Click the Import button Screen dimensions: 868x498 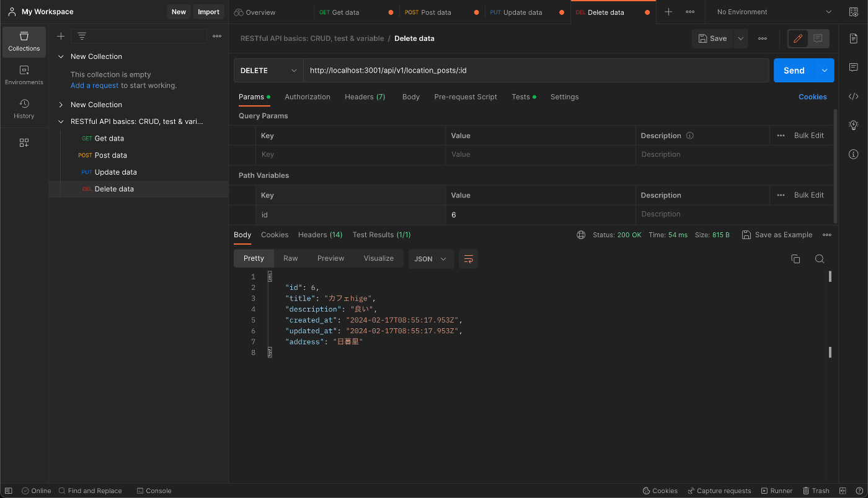point(208,12)
